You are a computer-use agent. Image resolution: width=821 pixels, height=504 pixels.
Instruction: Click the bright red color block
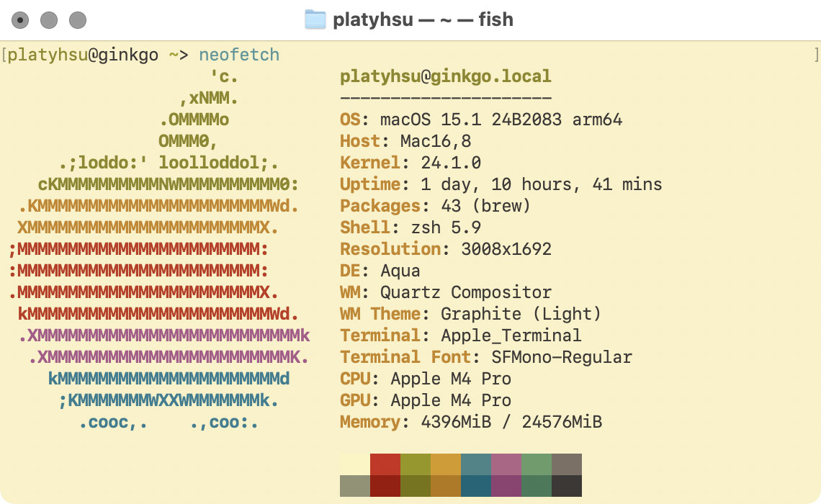click(385, 464)
